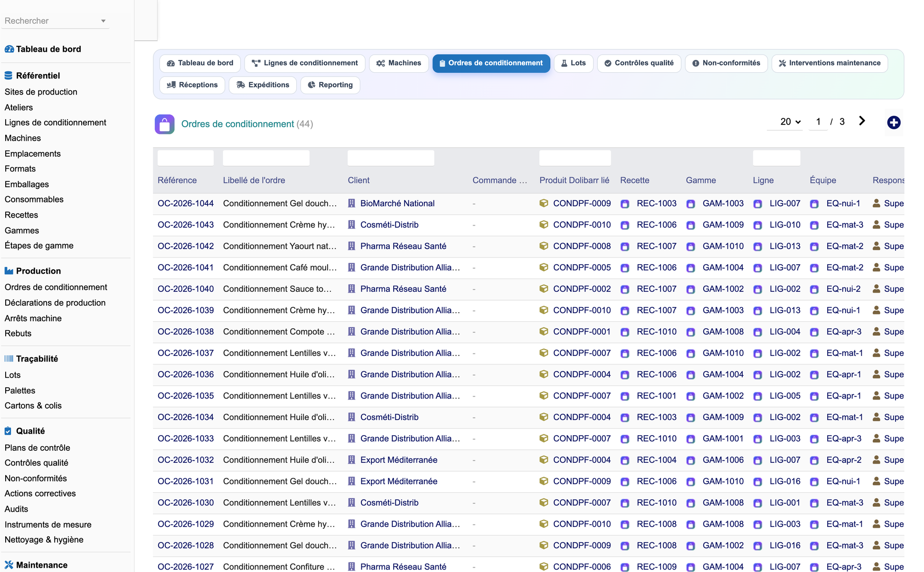Open Sites de production in sidebar

coord(41,92)
